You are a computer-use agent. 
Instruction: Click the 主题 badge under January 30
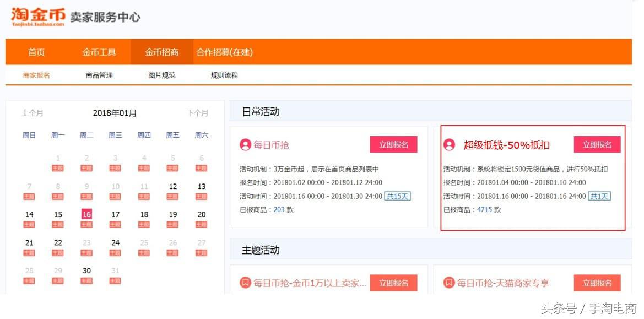click(86, 280)
